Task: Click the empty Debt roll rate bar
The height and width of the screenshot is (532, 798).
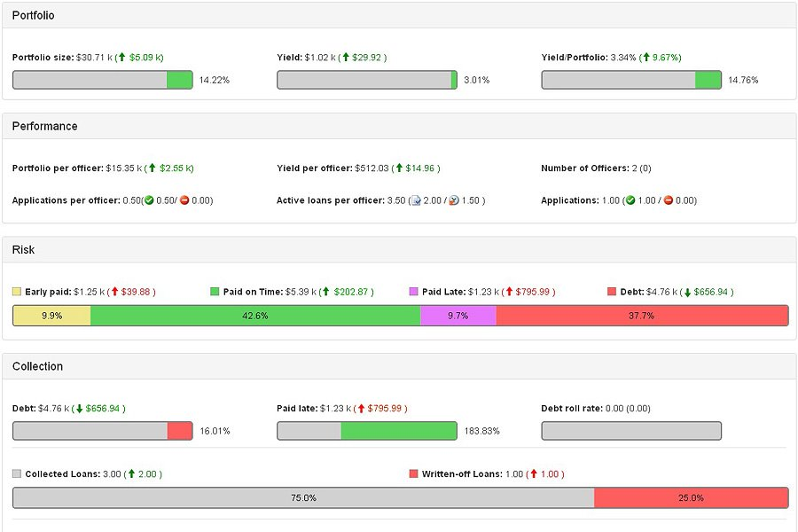Action: tap(631, 431)
